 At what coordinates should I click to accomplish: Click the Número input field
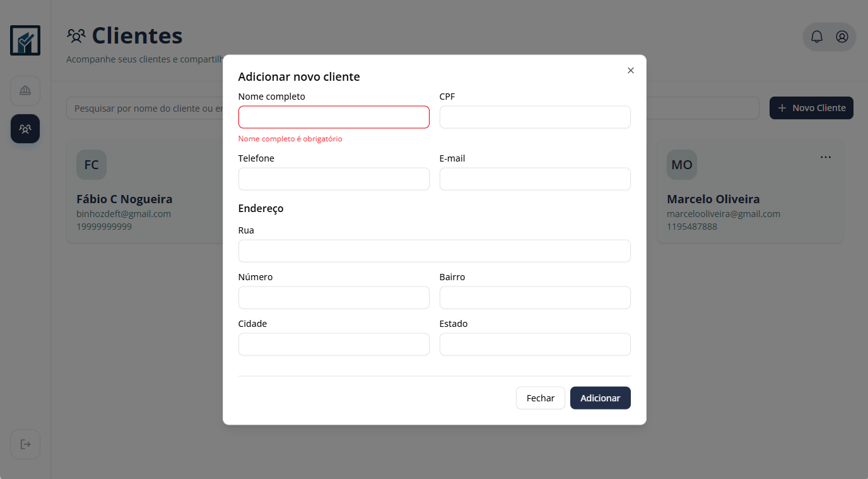334,298
